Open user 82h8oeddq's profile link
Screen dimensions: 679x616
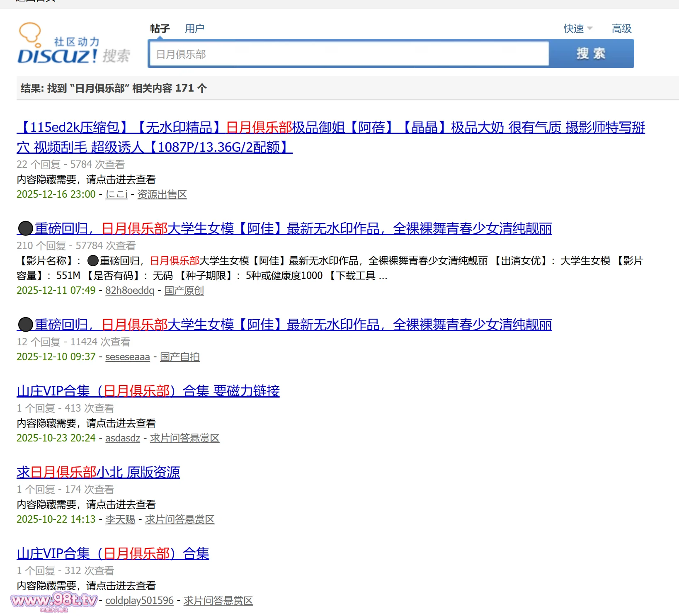click(130, 291)
